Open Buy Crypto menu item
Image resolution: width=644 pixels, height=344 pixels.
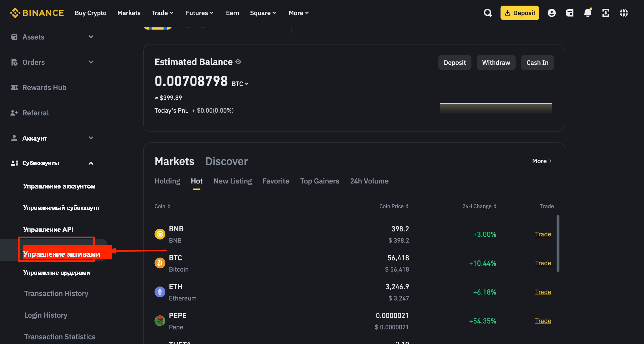click(90, 13)
